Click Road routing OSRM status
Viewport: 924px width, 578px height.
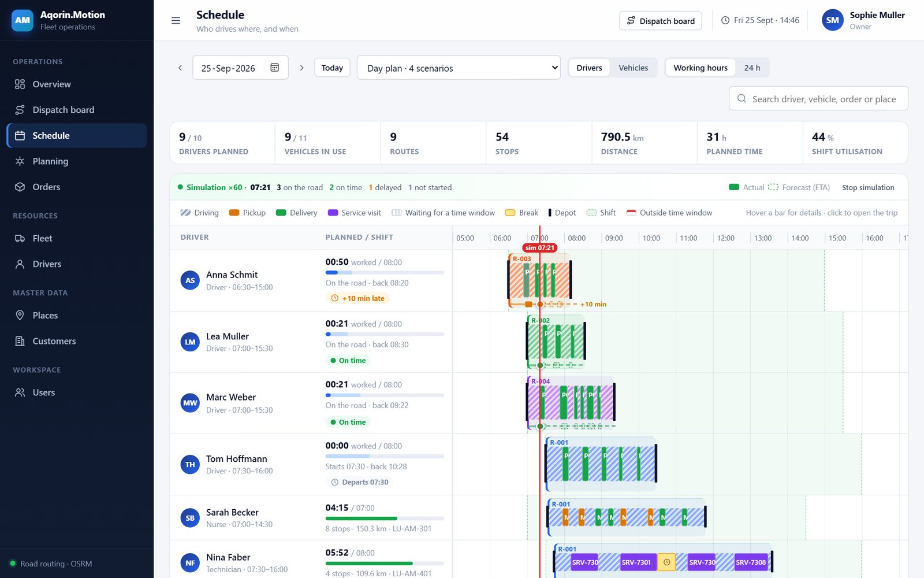pyautogui.click(x=51, y=564)
